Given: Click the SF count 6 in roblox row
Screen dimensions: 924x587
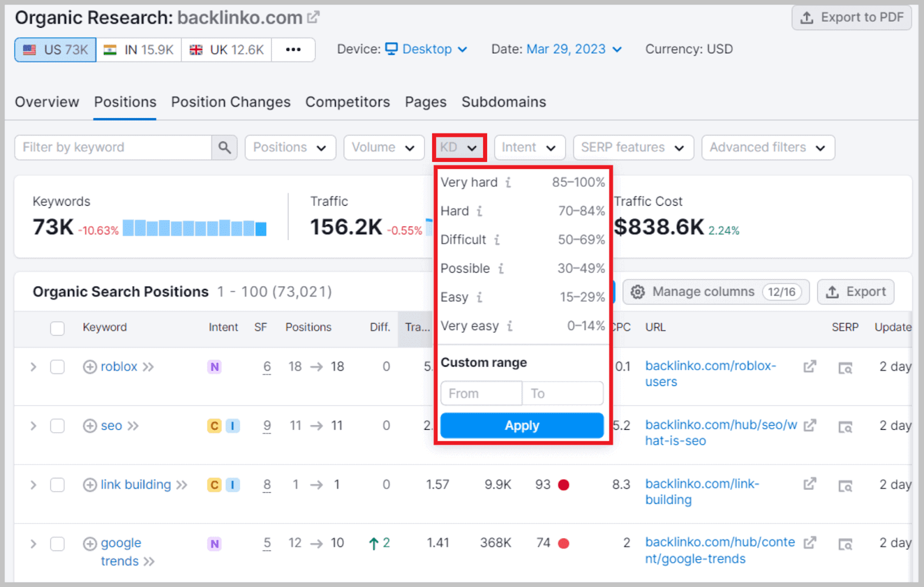Looking at the screenshot, I should [x=267, y=366].
